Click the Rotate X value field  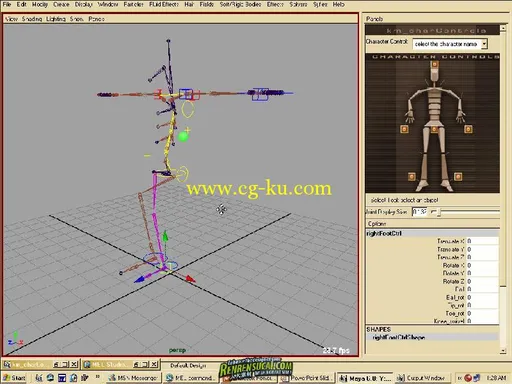point(482,265)
